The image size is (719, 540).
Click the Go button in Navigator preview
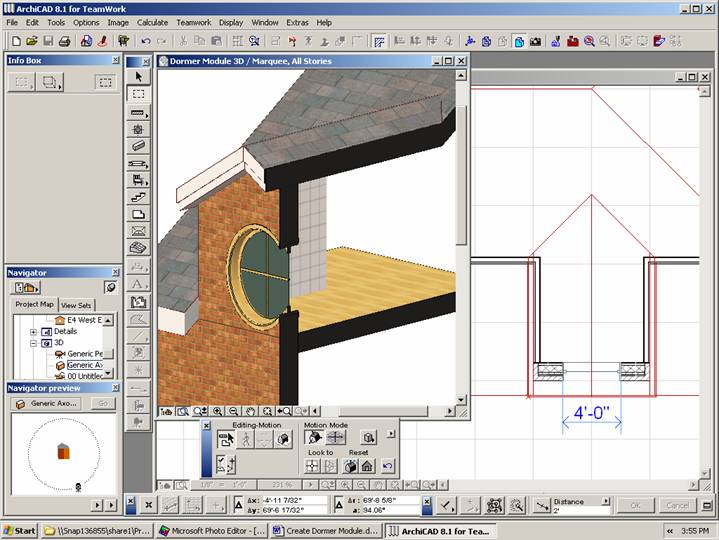click(x=102, y=404)
